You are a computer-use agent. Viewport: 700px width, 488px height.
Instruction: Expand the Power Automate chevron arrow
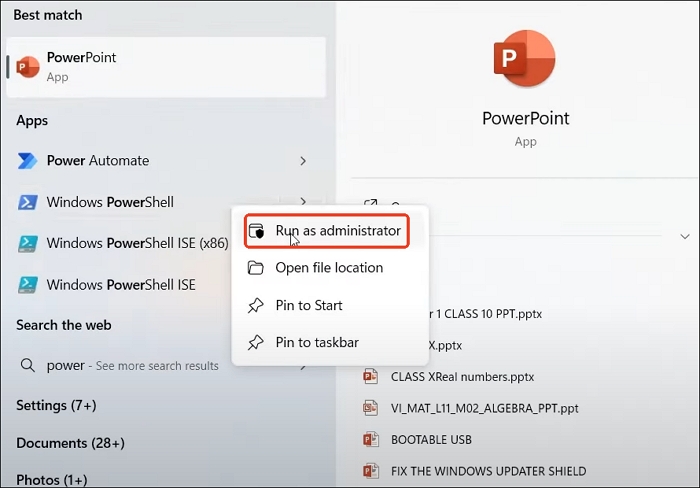pyautogui.click(x=303, y=161)
